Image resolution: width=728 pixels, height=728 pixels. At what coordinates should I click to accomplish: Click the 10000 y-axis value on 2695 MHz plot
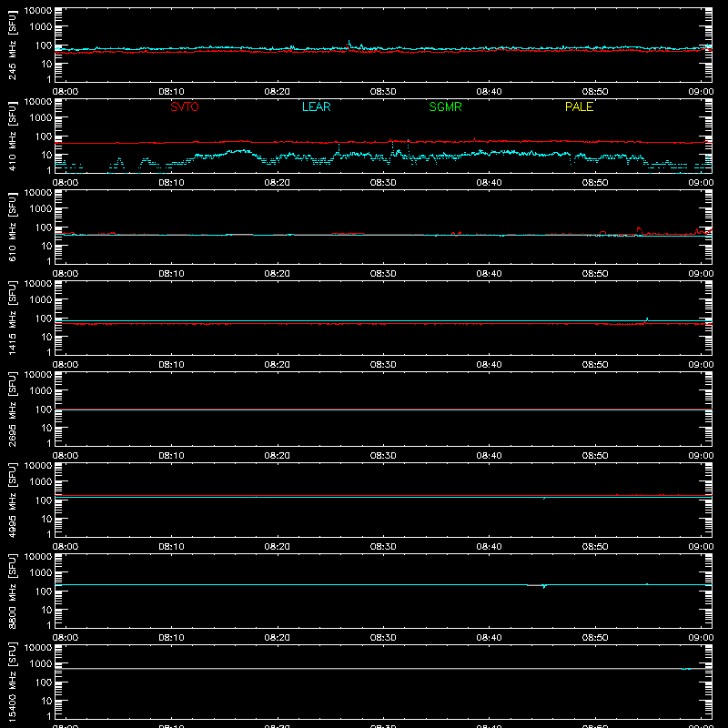[38, 375]
